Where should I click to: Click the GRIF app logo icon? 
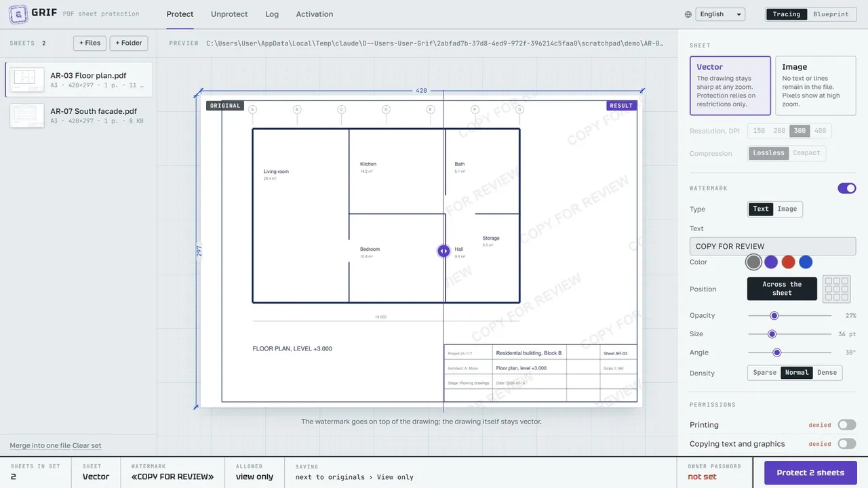pyautogui.click(x=18, y=14)
